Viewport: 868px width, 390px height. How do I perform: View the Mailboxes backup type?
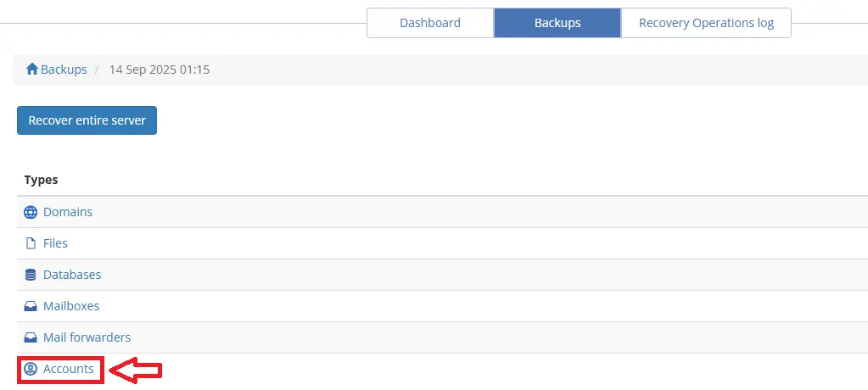pyautogui.click(x=71, y=306)
